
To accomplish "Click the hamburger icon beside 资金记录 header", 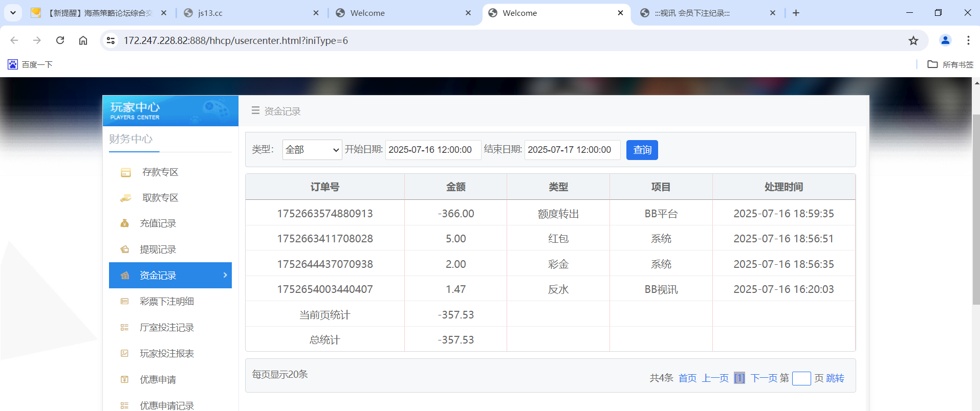I will 255,110.
